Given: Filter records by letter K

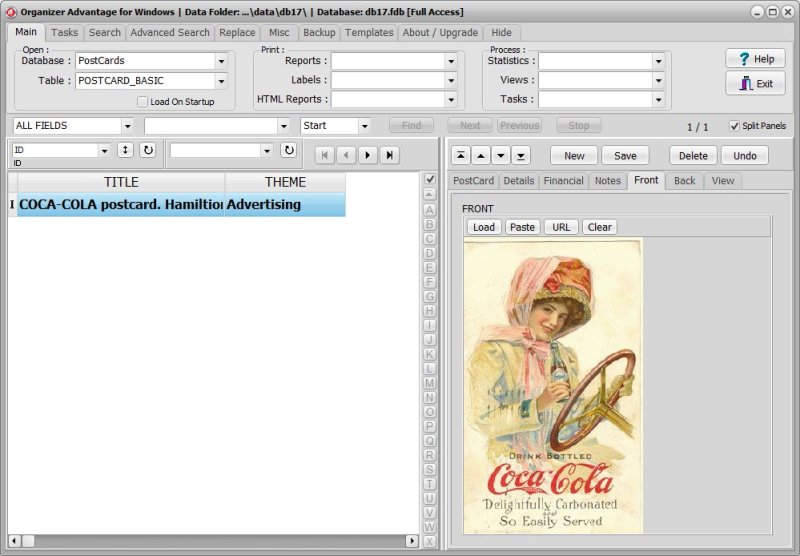Looking at the screenshot, I should [430, 354].
